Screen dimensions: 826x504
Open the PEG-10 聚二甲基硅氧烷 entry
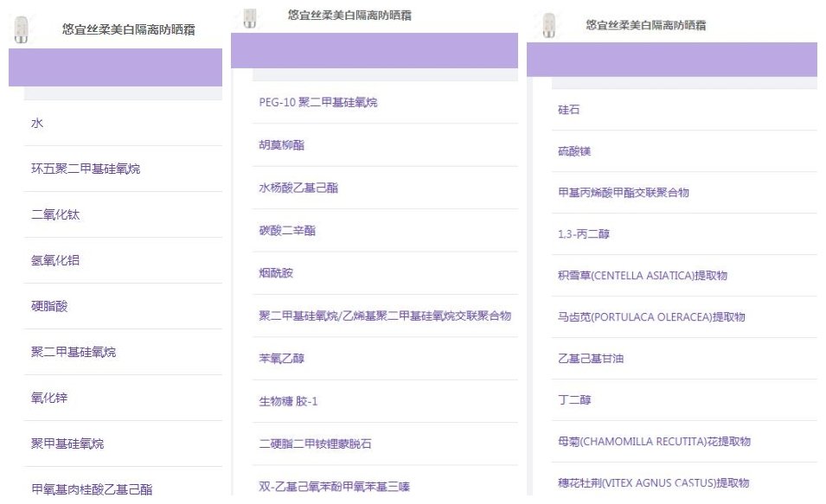317,103
